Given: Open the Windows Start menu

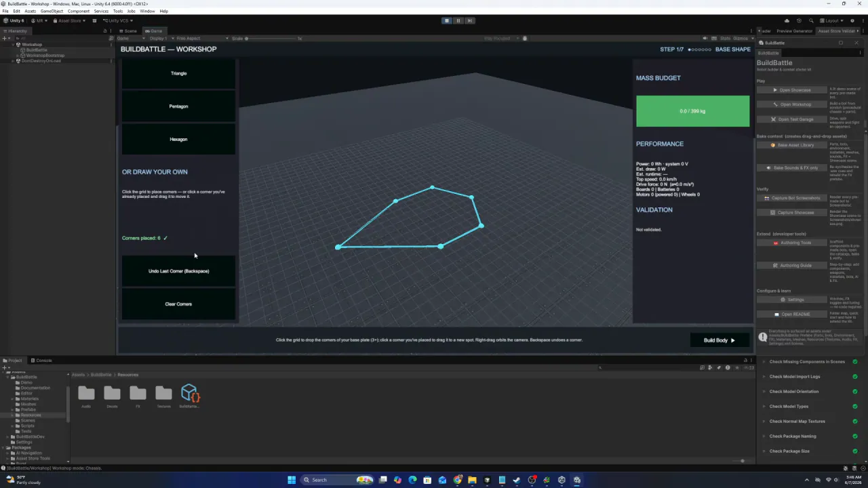Looking at the screenshot, I should click(x=292, y=480).
